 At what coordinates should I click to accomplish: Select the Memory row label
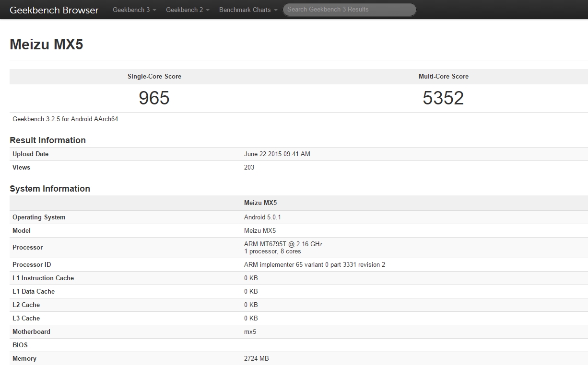[24, 358]
